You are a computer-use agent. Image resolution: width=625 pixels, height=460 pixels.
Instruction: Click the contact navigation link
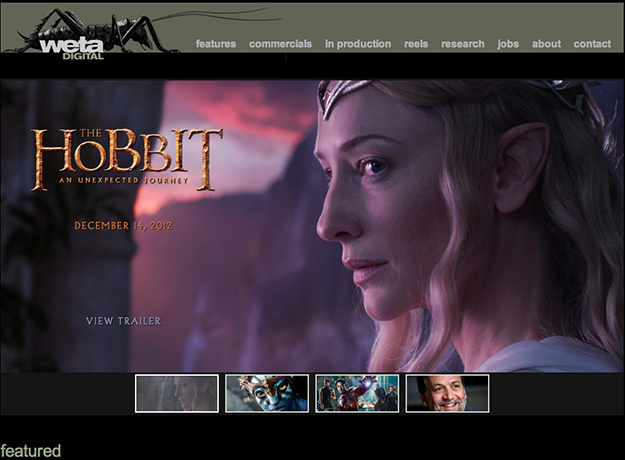pyautogui.click(x=592, y=44)
